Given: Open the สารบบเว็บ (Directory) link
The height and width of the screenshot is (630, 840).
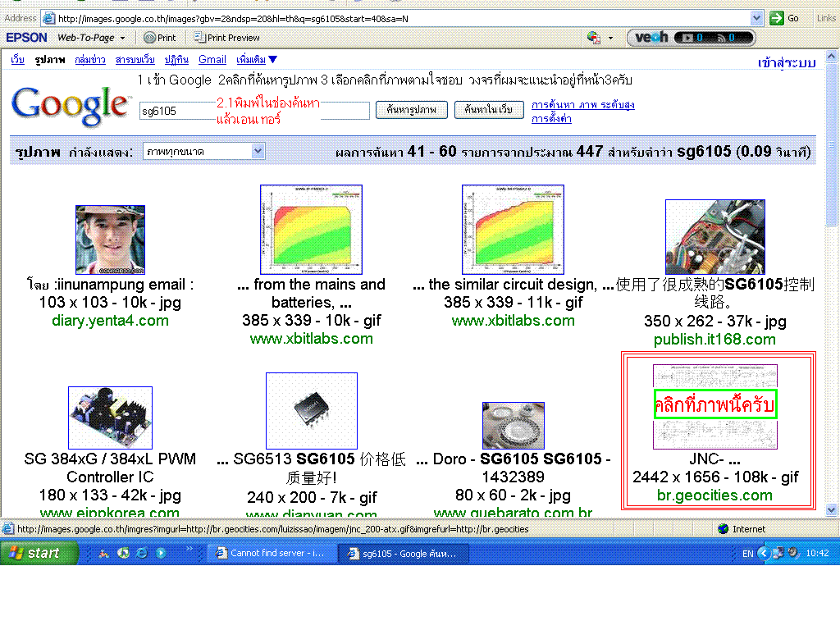Looking at the screenshot, I should (x=135, y=59).
